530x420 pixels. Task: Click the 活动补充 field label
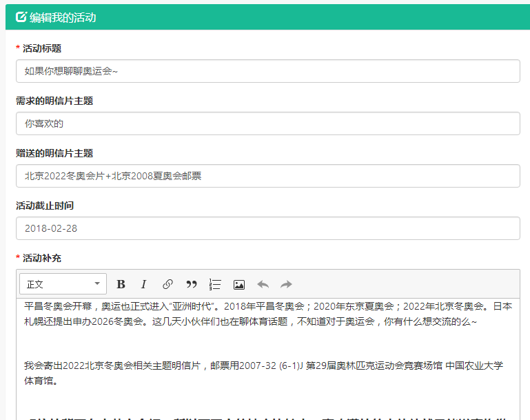tap(42, 258)
